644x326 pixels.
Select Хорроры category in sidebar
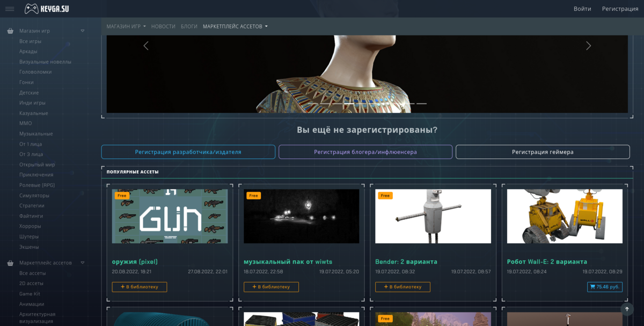point(30,227)
